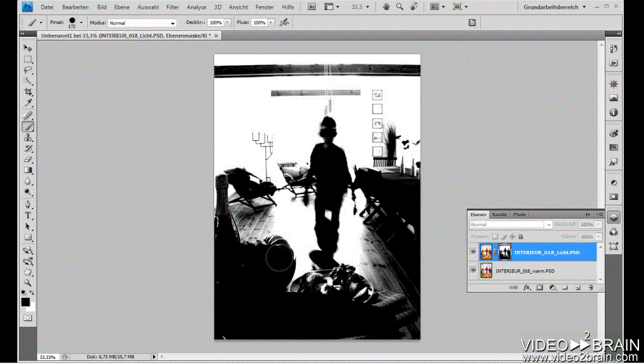Select the Rectangle shape tool
Screen dimensions: 644x364
click(x=28, y=238)
